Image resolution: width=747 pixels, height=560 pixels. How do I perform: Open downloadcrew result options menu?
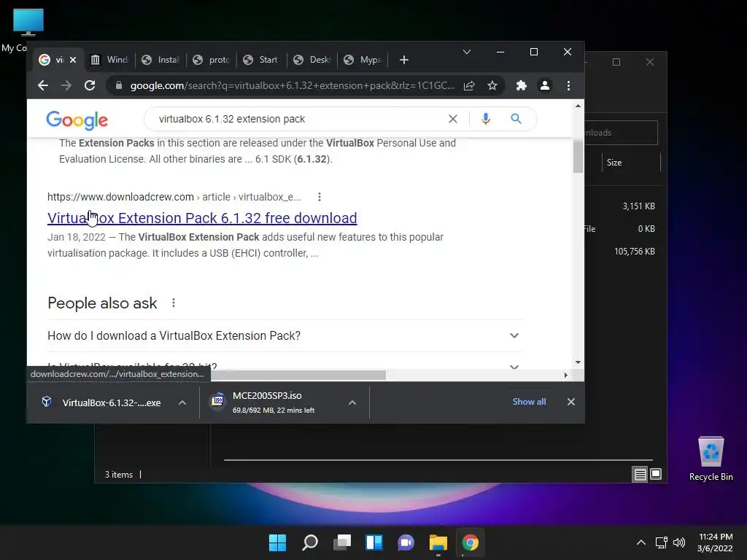point(320,197)
